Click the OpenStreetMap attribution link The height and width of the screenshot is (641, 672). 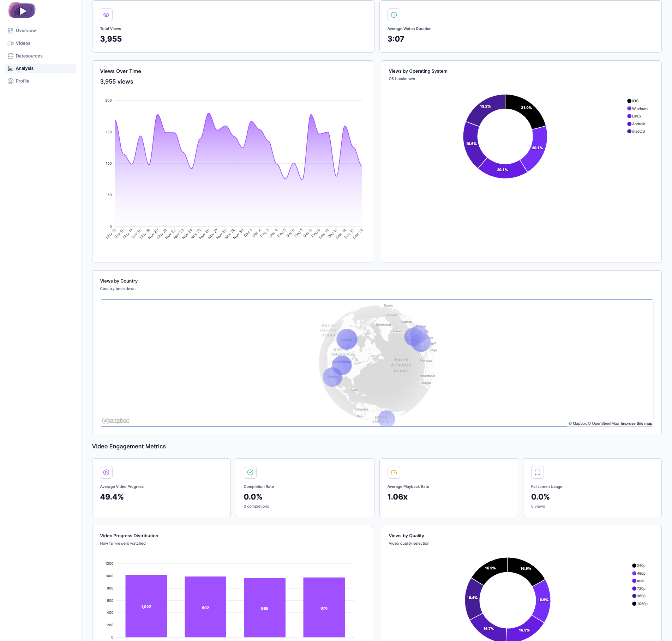pyautogui.click(x=605, y=423)
